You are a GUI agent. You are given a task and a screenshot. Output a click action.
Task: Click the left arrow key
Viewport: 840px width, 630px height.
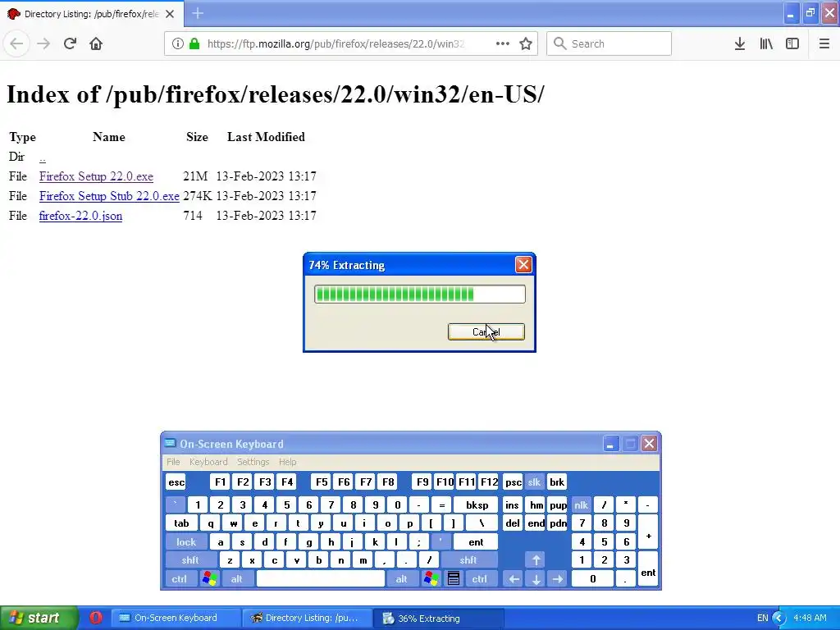pyautogui.click(x=514, y=579)
